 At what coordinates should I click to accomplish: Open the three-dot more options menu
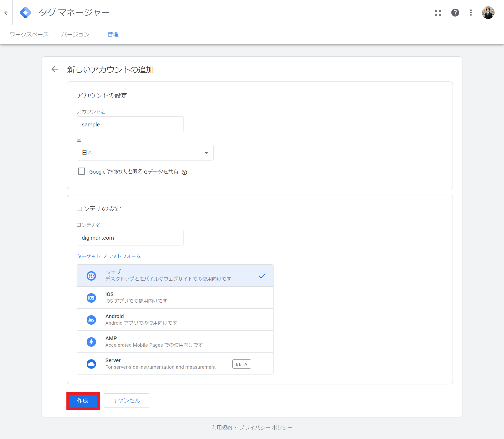(471, 13)
